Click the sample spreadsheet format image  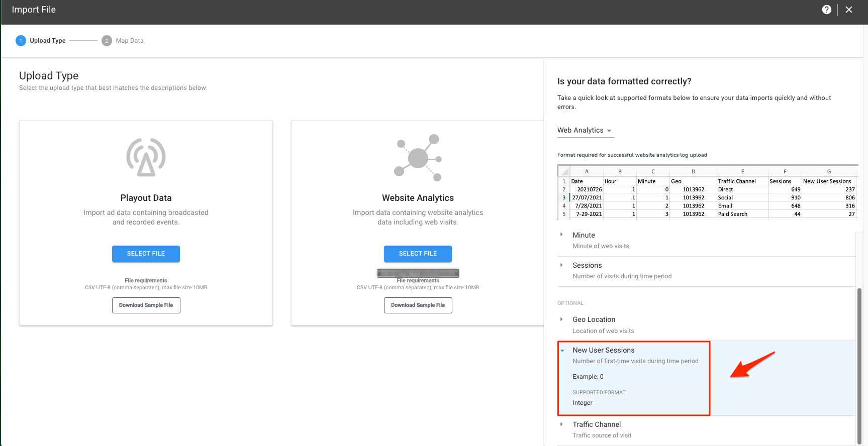[707, 192]
